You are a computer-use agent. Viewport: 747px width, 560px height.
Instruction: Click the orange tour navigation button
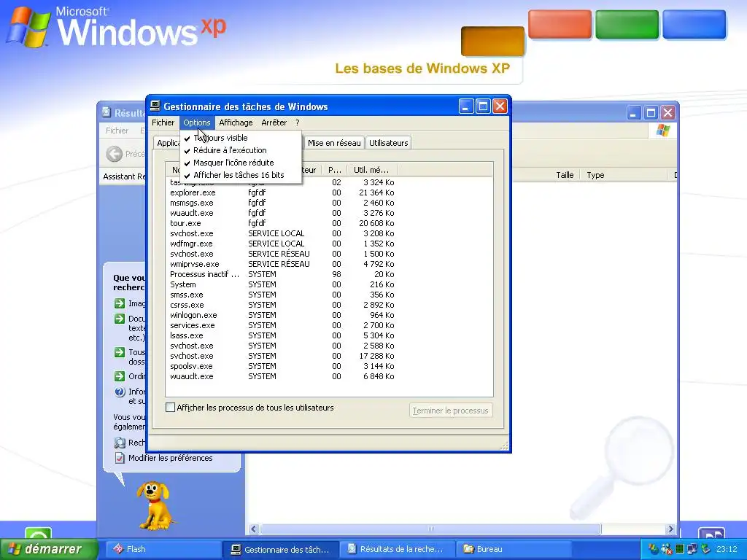[x=492, y=42]
